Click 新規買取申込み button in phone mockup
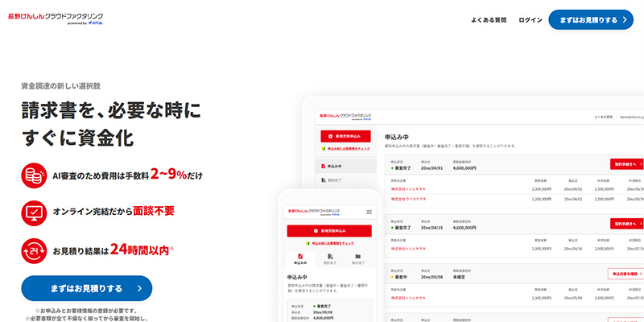The width and height of the screenshot is (644, 322). click(329, 231)
